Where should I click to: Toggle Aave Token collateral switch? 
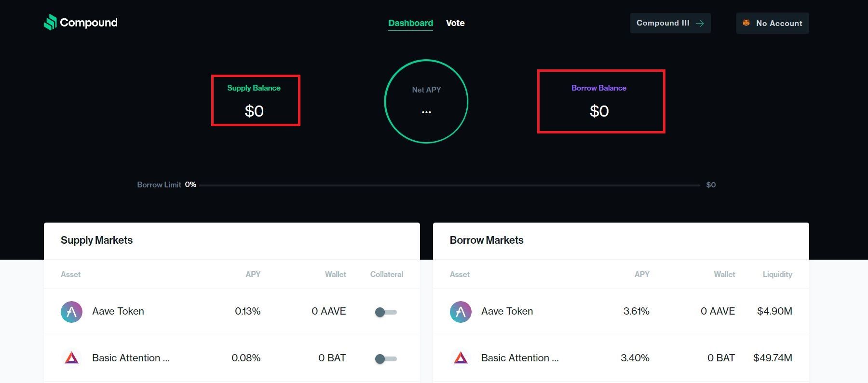point(386,312)
